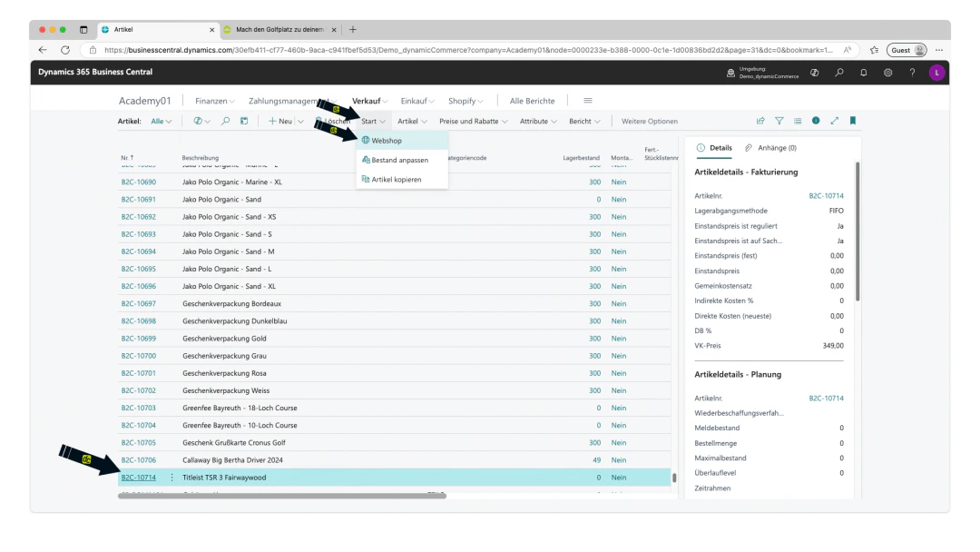Open the row options dots for B2C-10714

[x=171, y=478]
